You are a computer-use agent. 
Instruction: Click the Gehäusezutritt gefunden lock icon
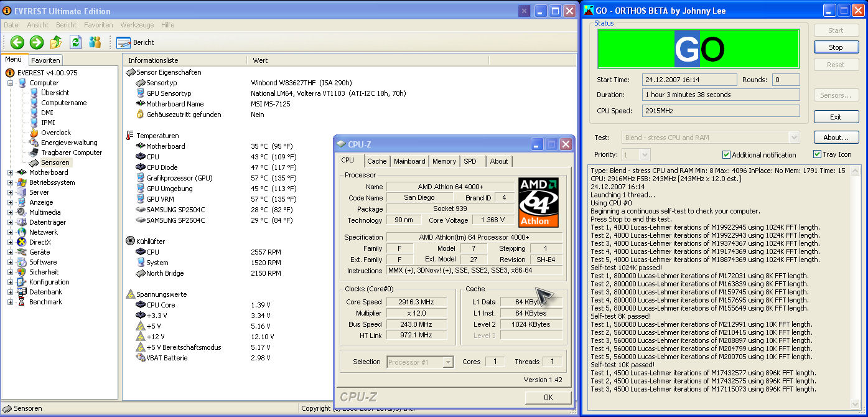click(x=141, y=115)
